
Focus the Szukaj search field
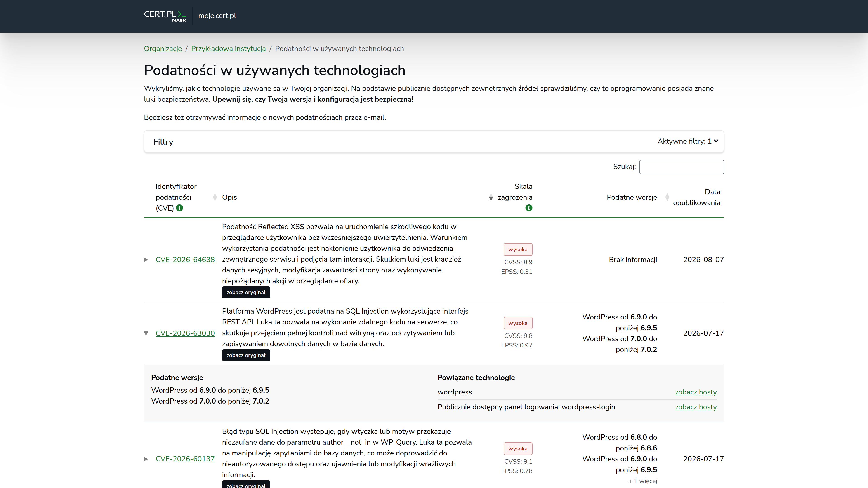[681, 167]
